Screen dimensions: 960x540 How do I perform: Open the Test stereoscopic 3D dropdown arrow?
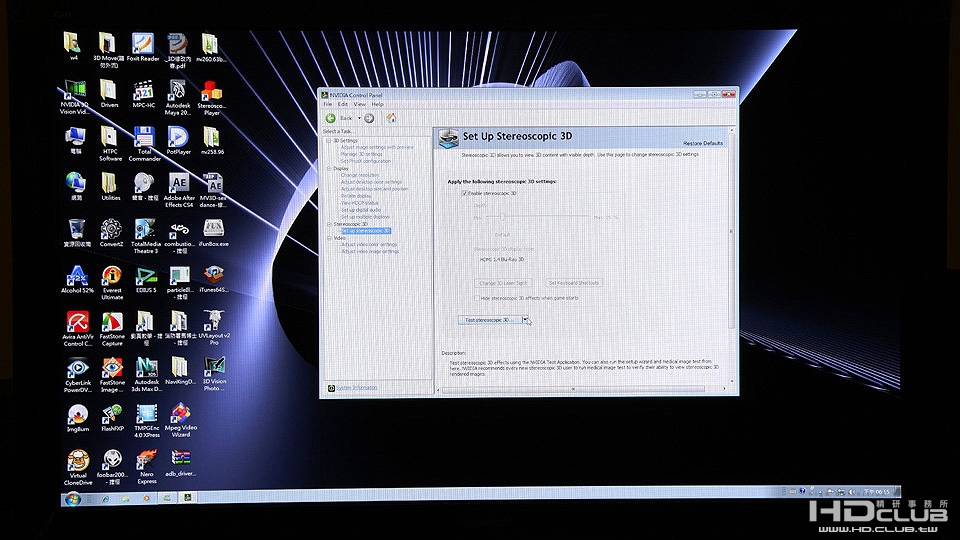point(525,320)
